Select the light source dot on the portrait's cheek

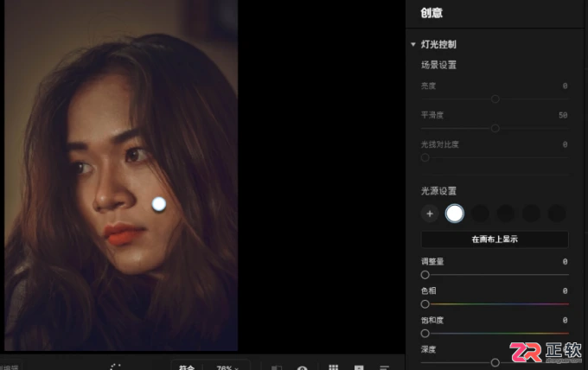tap(158, 204)
